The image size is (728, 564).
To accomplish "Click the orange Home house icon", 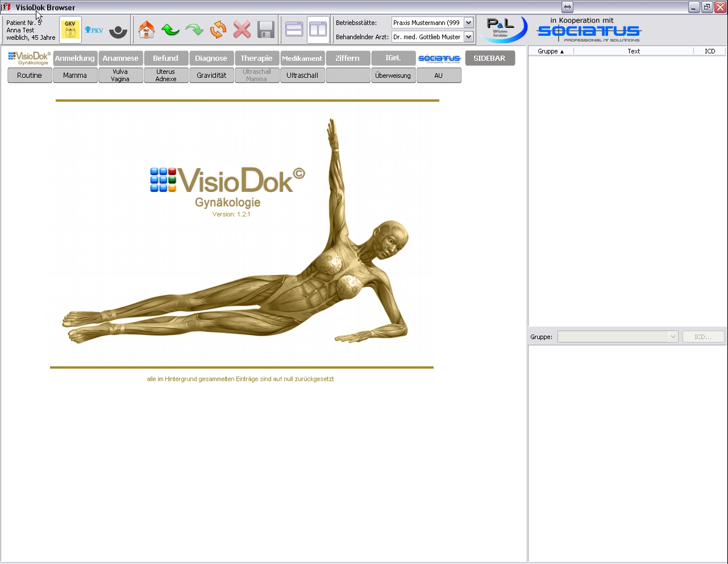I will click(147, 30).
